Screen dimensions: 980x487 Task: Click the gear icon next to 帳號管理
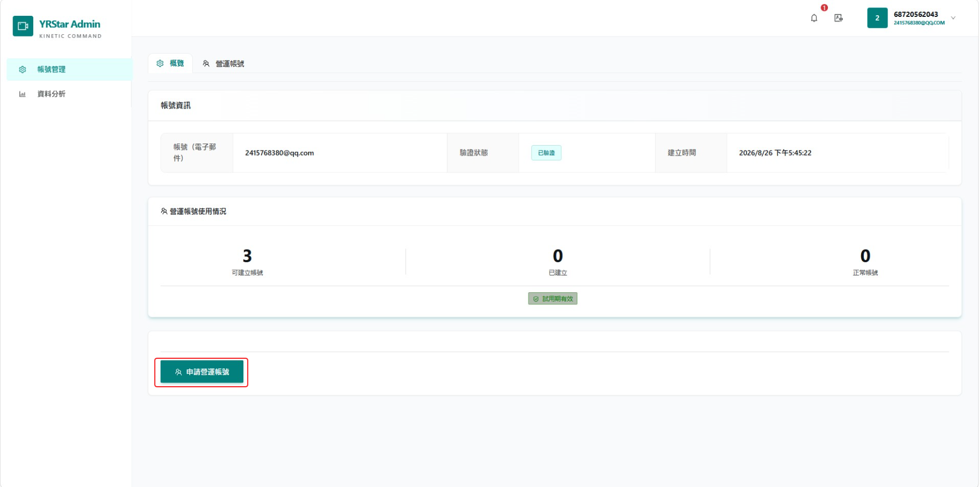point(22,69)
